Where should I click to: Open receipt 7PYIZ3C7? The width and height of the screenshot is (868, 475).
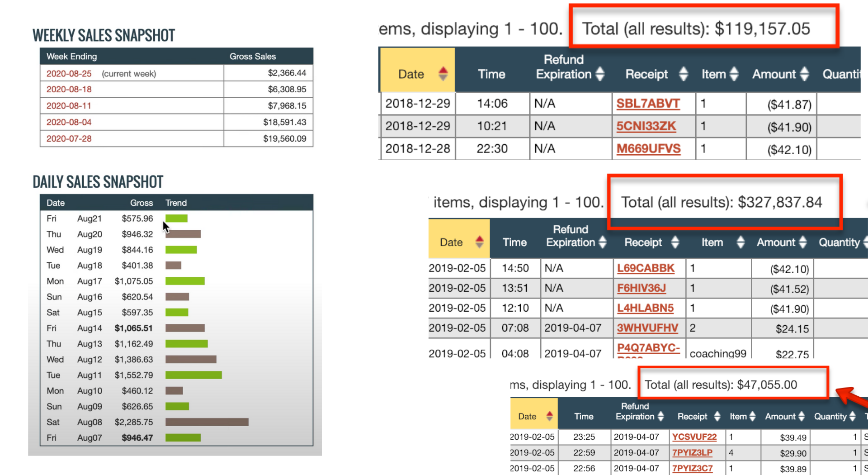point(692,469)
